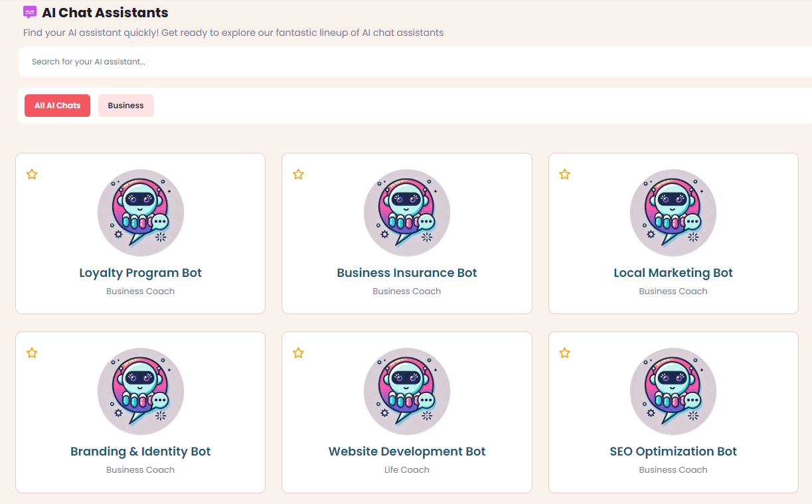Click the Website Development Bot avatar
The width and height of the screenshot is (812, 504).
tap(406, 392)
